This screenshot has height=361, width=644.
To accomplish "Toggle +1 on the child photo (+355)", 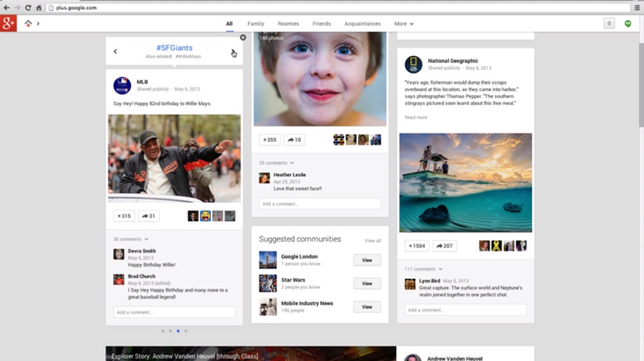I will [x=269, y=139].
